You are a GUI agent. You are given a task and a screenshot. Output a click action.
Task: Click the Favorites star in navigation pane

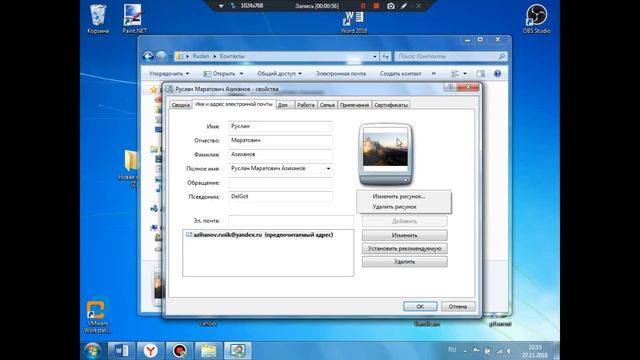(153, 89)
